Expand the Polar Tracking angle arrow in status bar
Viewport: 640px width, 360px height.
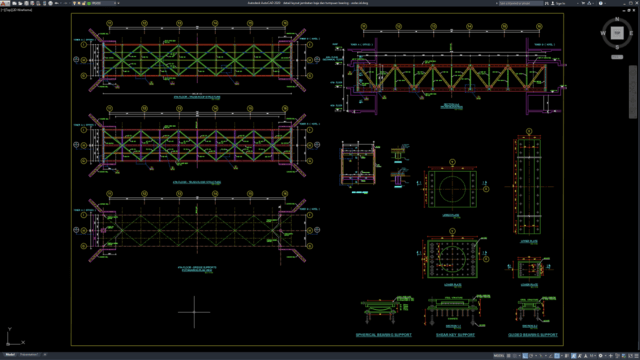pos(536,356)
